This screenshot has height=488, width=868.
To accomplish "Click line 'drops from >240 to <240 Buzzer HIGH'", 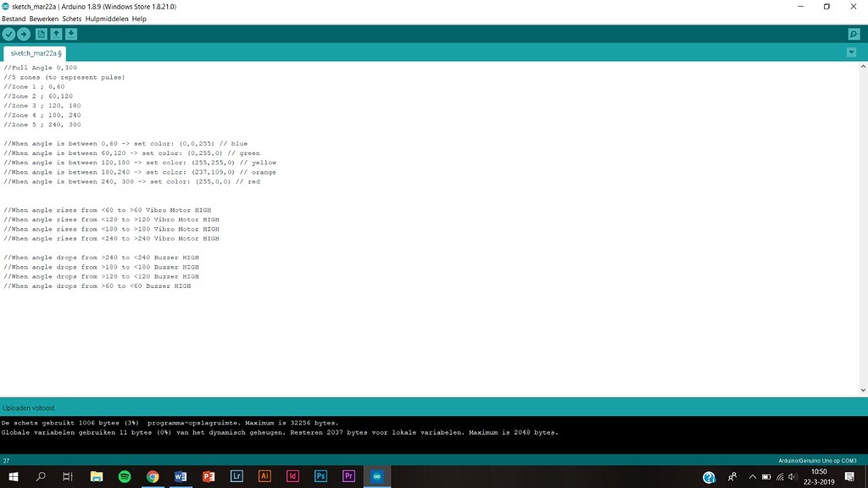I will click(102, 258).
